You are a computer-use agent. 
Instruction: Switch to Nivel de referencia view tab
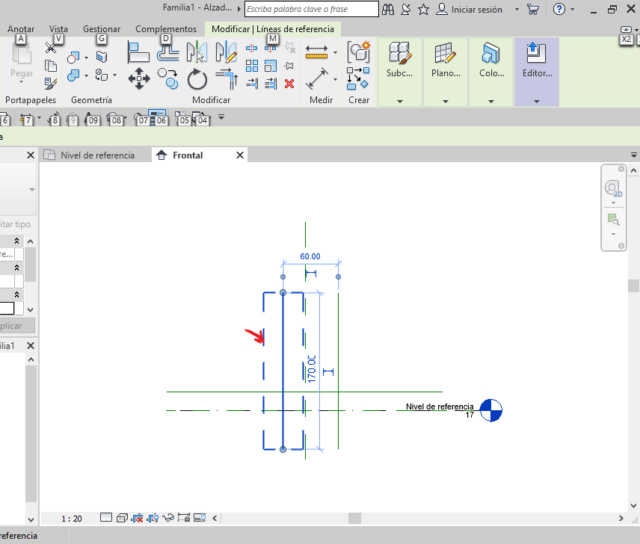click(x=97, y=155)
